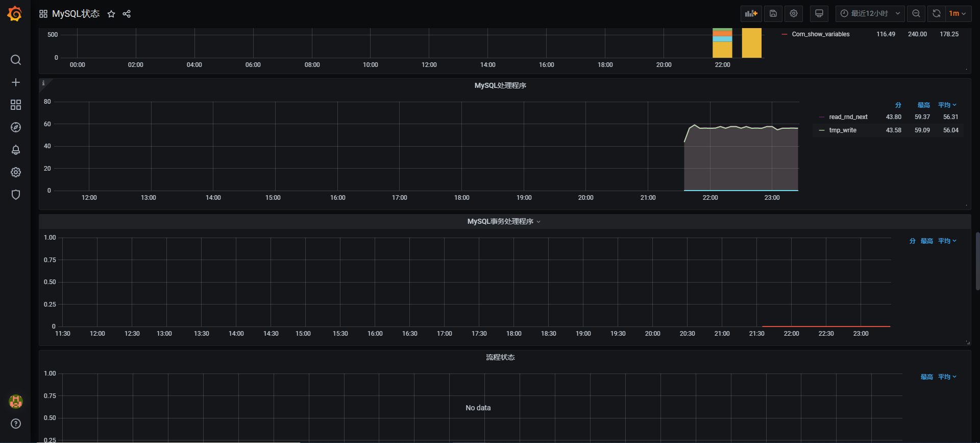Open color picker for read_rnd_next series line
This screenshot has height=443, width=980.
[x=822, y=117]
